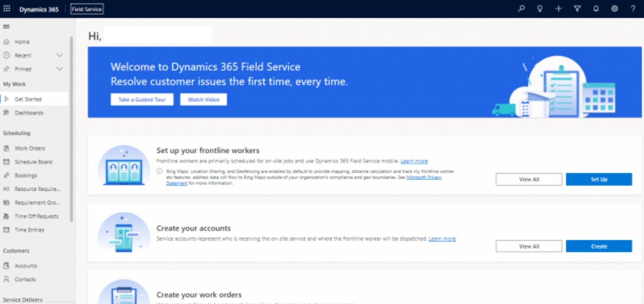Expand the Recent chevron
This screenshot has width=644, height=304.
click(59, 55)
